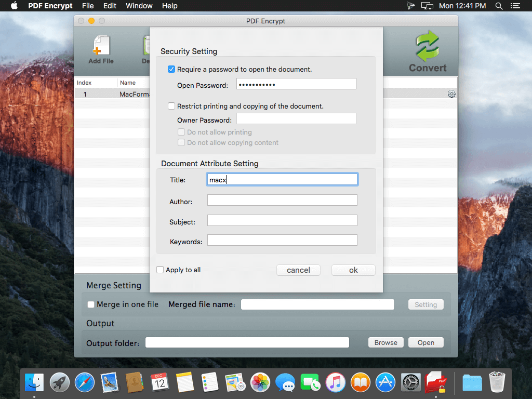Open the red PDF Encrypt app icon in the dock

coord(436,382)
